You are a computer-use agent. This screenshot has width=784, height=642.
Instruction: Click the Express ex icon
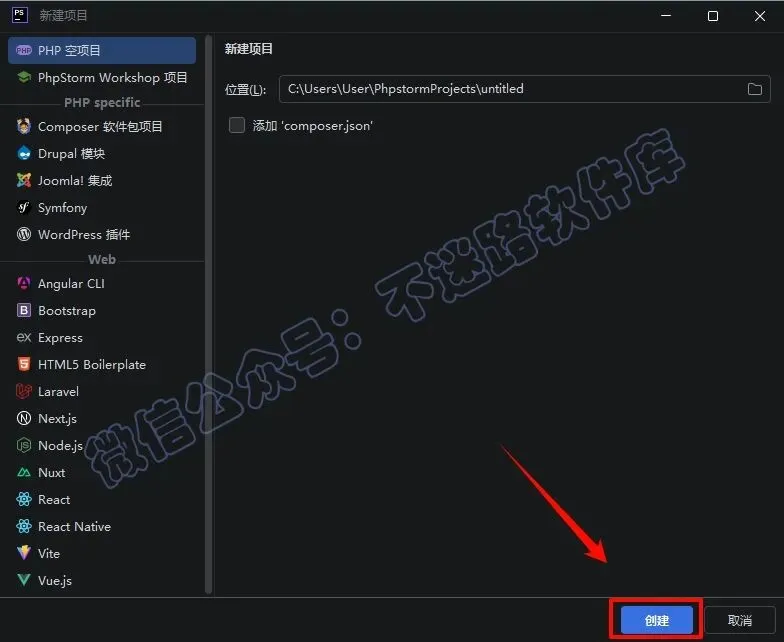pyautogui.click(x=24, y=337)
